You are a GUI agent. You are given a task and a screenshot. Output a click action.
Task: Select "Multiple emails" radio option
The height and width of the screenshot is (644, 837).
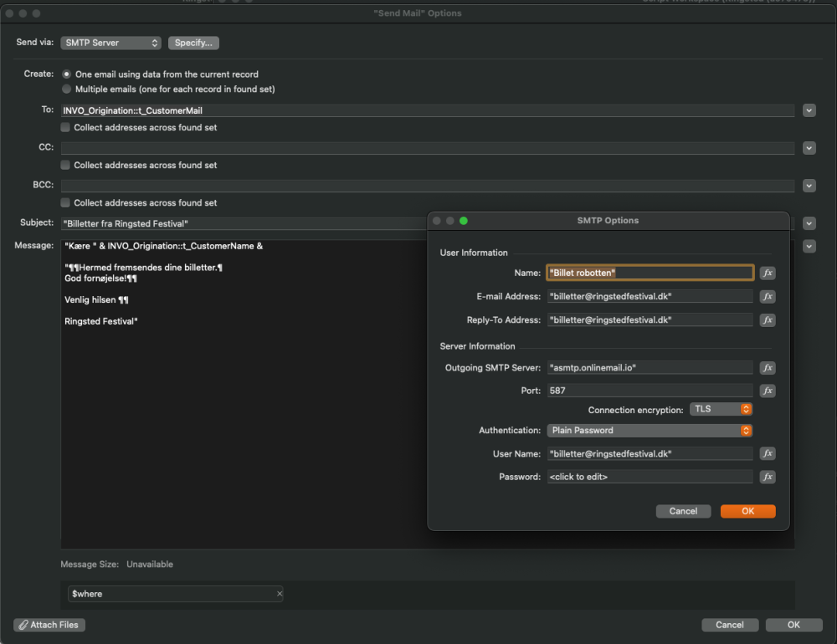66,89
